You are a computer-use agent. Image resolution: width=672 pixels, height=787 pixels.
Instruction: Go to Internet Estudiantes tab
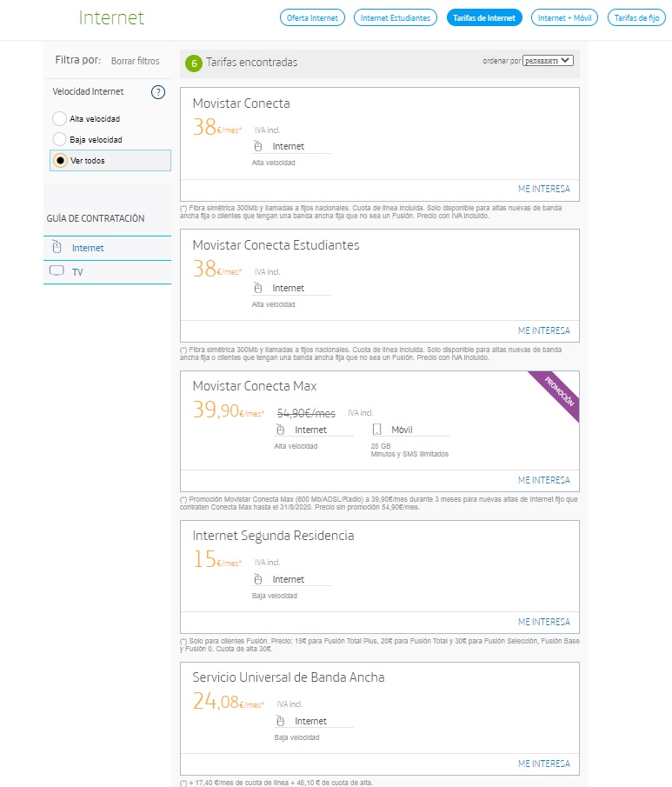[395, 17]
